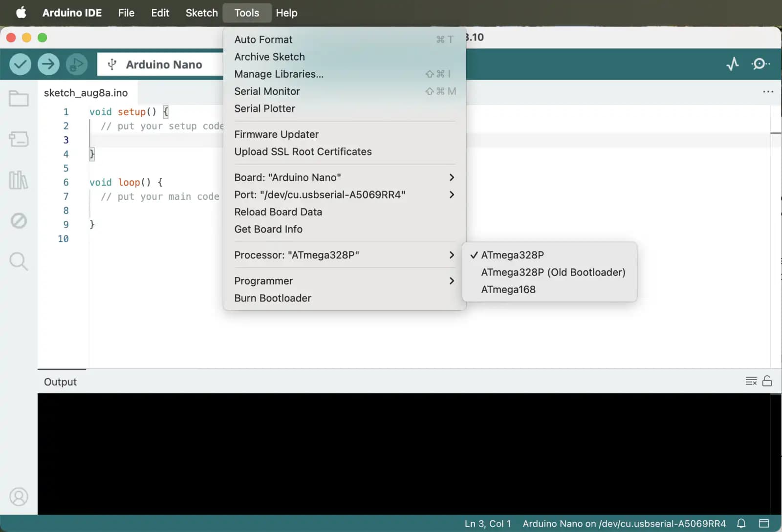Open Manage Libraries... menu item
The width and height of the screenshot is (782, 532).
click(x=345, y=74)
